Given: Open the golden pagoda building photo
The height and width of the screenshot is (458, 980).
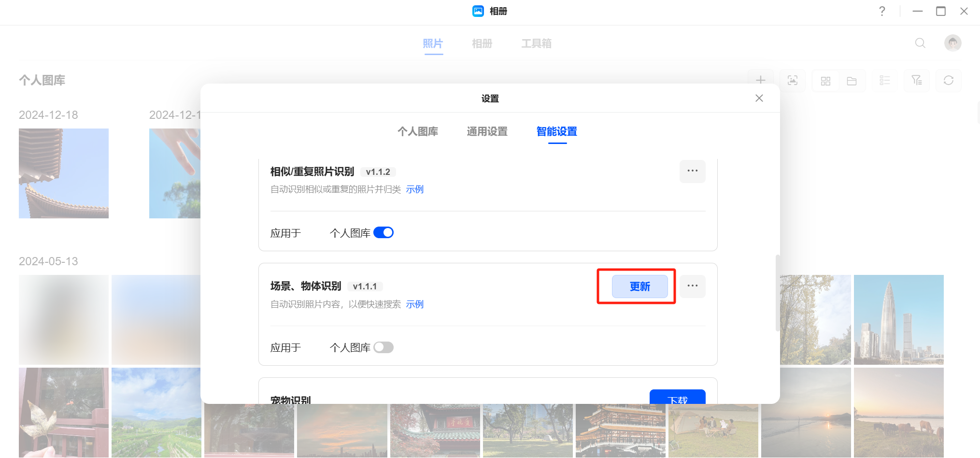Looking at the screenshot, I should point(621,431).
